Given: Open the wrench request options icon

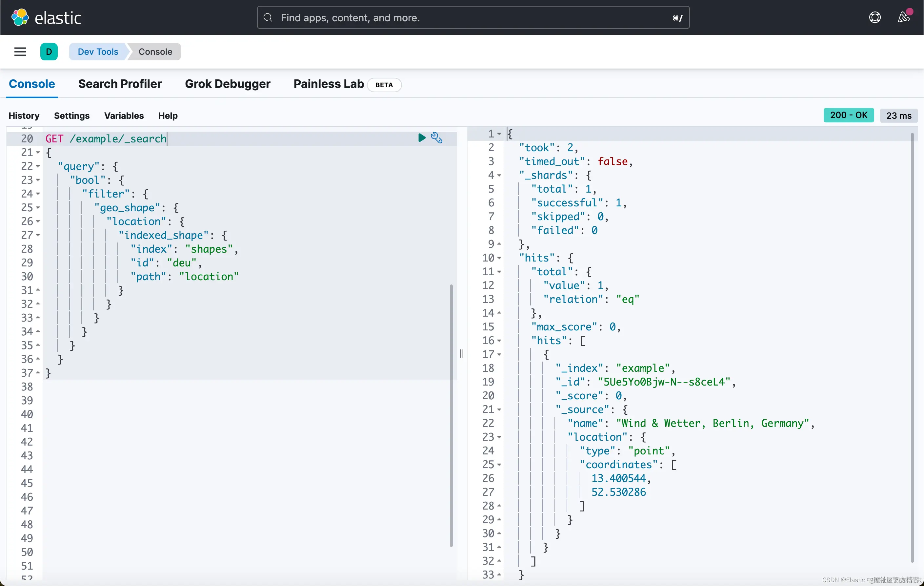Looking at the screenshot, I should point(436,138).
